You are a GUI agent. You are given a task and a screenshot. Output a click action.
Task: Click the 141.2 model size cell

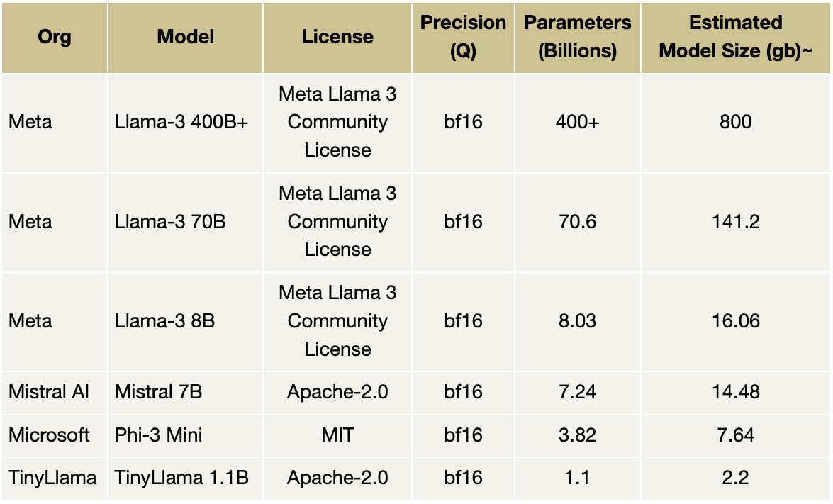735,222
